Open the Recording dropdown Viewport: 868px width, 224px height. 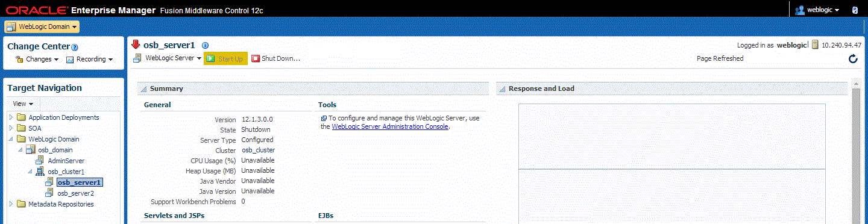(89, 59)
